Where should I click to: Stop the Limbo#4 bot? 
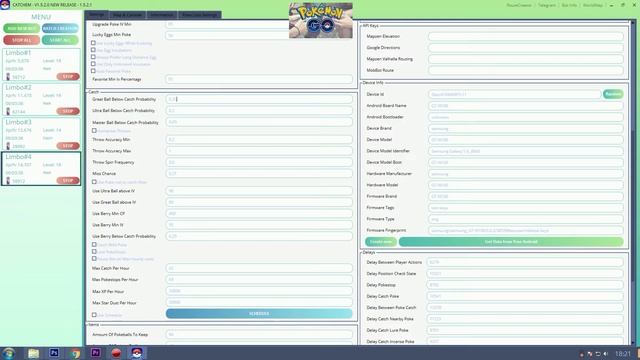68,180
